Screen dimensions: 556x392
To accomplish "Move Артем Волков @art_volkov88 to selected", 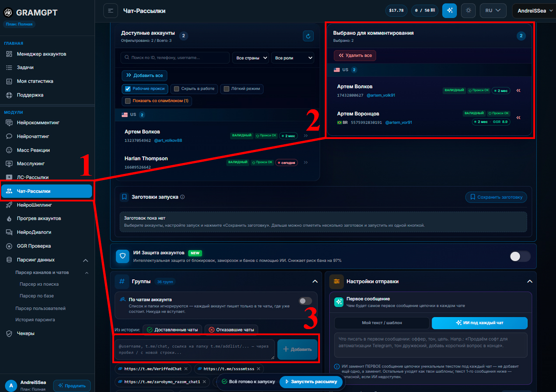I will 306,136.
